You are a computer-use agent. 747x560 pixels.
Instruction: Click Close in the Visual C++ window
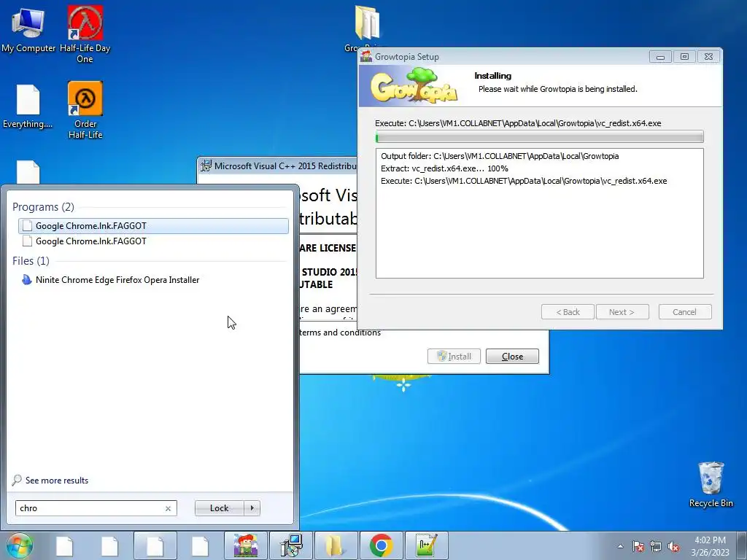512,356
